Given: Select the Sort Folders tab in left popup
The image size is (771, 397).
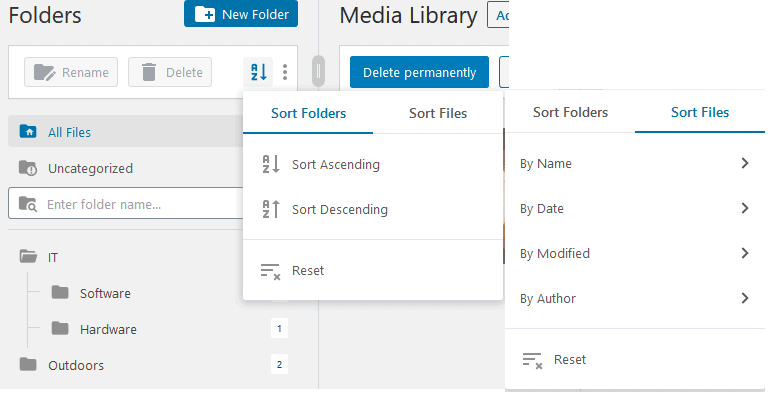Looking at the screenshot, I should 308,113.
